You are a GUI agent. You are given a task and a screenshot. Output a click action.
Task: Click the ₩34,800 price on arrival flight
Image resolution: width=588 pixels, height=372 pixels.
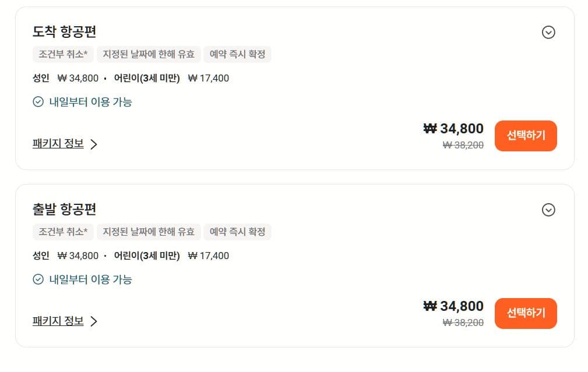452,129
